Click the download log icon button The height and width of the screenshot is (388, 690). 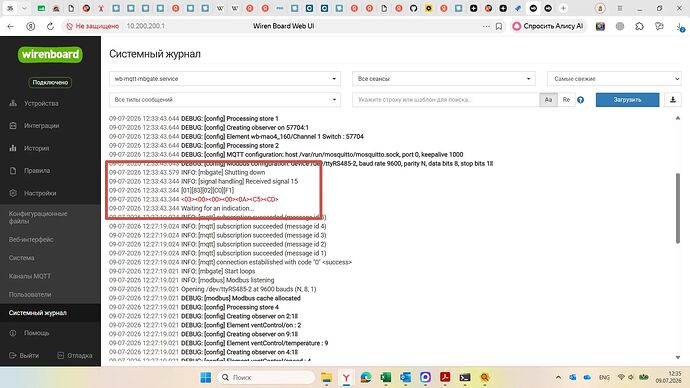coord(672,100)
